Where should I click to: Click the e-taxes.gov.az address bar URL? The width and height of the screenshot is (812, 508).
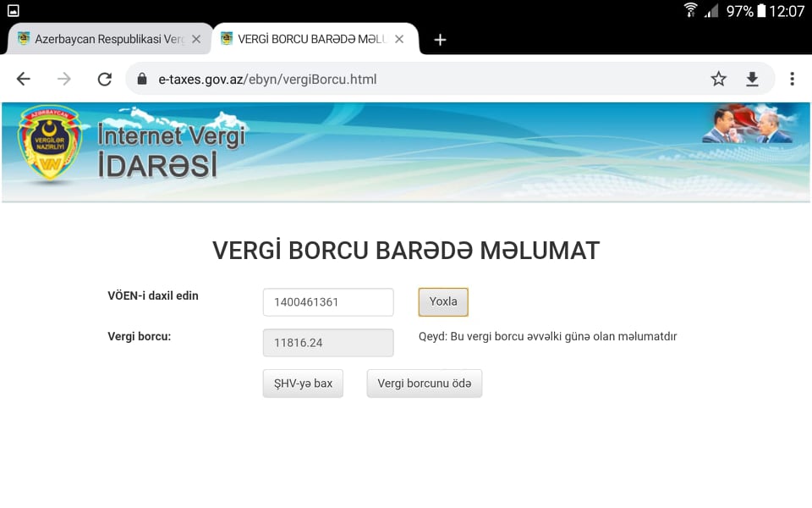pyautogui.click(x=267, y=80)
